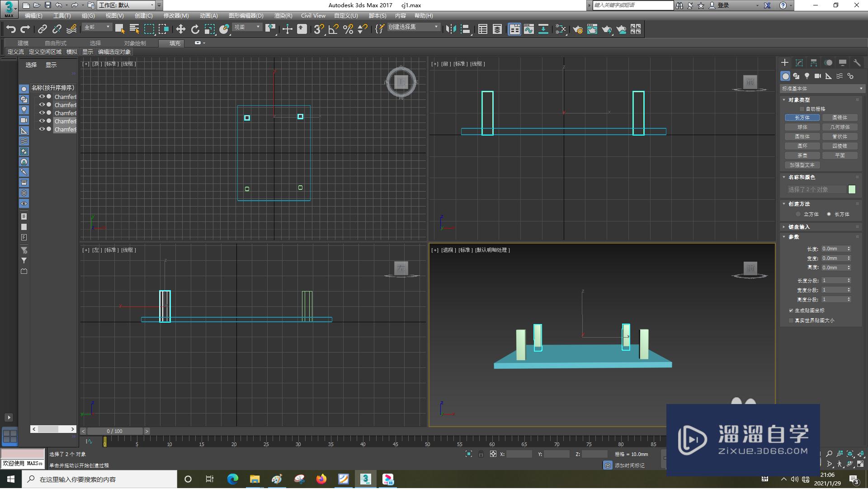Image resolution: width=868 pixels, height=489 pixels.
Task: Open the 渲染(R) menu
Action: [x=283, y=16]
